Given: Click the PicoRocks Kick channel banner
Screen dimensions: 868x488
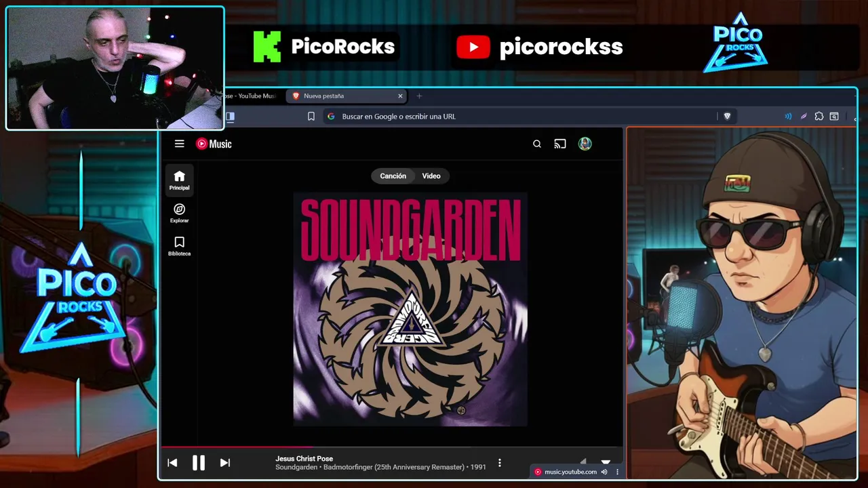Looking at the screenshot, I should [324, 47].
